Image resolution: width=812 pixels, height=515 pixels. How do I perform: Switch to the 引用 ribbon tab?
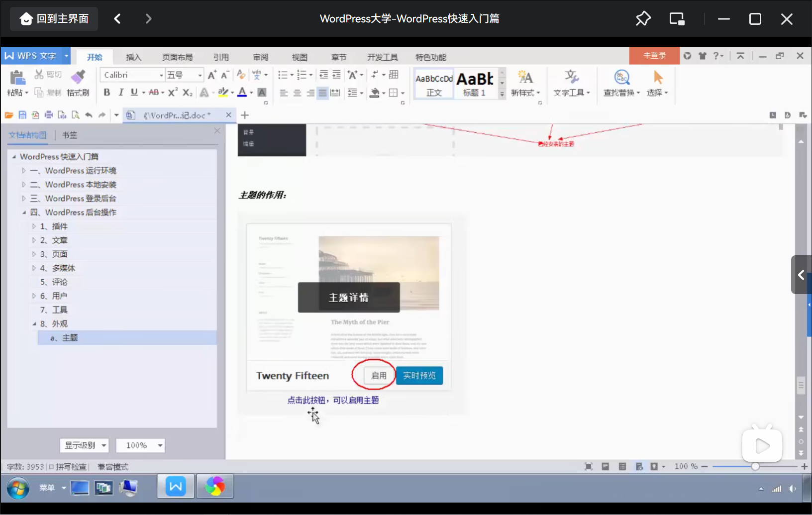pos(221,57)
